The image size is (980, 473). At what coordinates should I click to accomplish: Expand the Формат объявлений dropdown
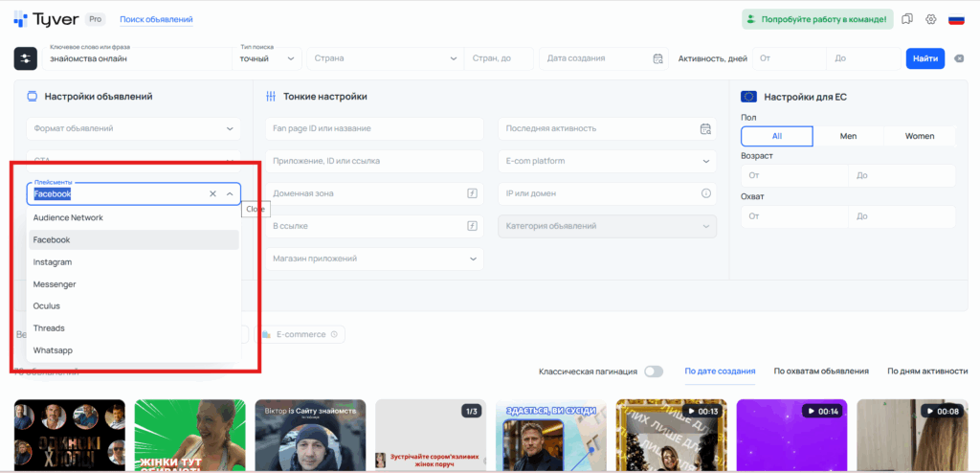(x=134, y=128)
